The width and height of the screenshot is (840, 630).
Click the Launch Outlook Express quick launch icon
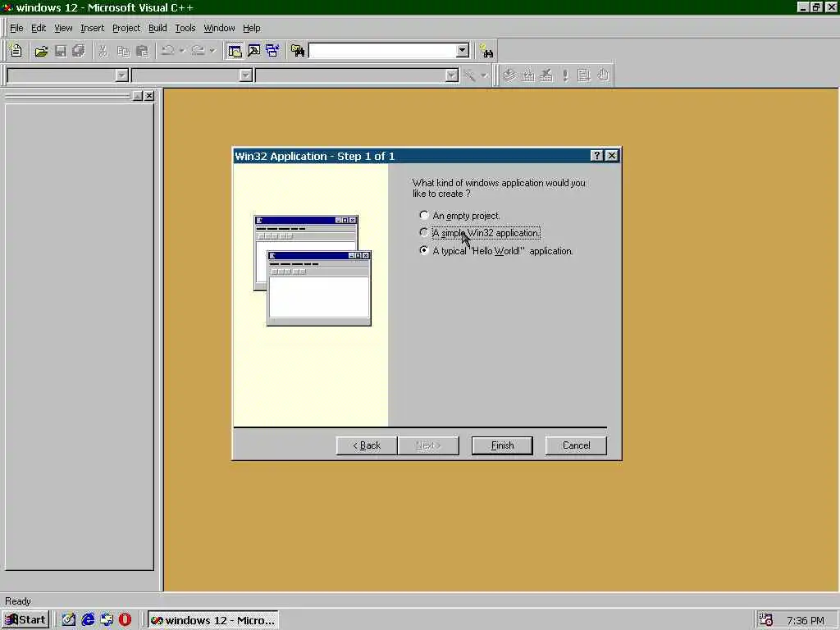click(107, 619)
